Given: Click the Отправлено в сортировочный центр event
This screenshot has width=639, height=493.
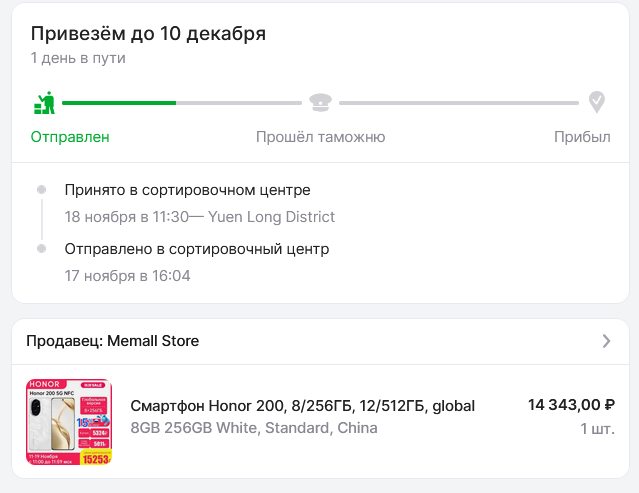Looking at the screenshot, I should click(196, 249).
